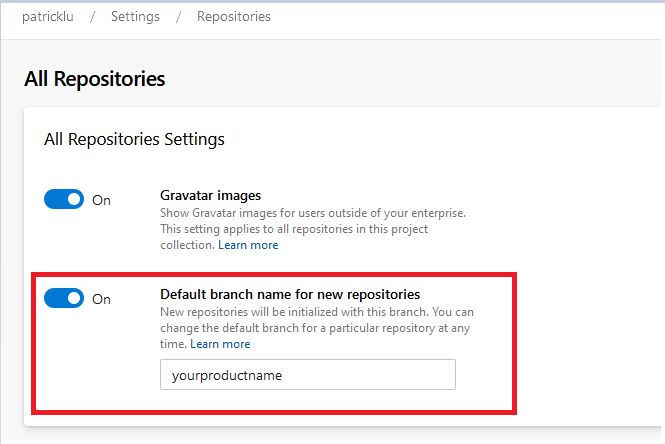Go to patricklu in the breadcrumb
This screenshot has width=665, height=444.
click(49, 16)
